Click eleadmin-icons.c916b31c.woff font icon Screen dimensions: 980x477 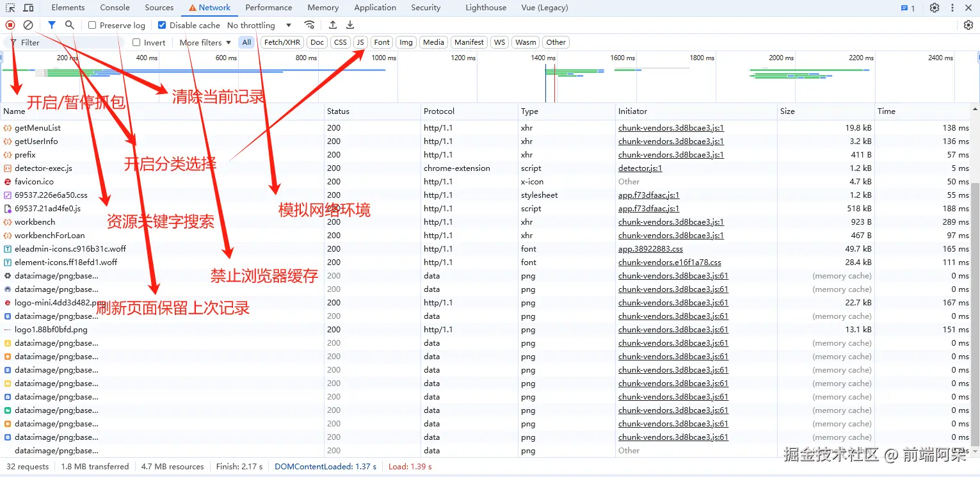[8, 249]
